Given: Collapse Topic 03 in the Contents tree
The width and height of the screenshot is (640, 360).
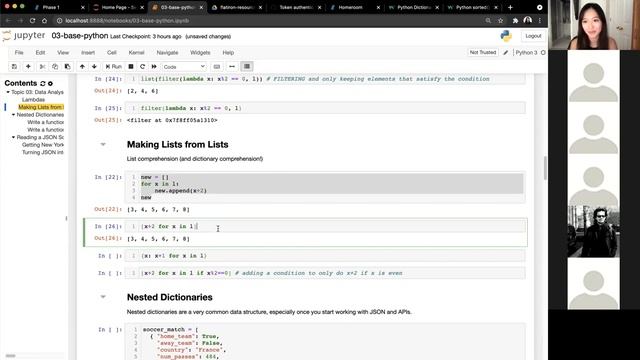Looking at the screenshot, I should point(8,92).
